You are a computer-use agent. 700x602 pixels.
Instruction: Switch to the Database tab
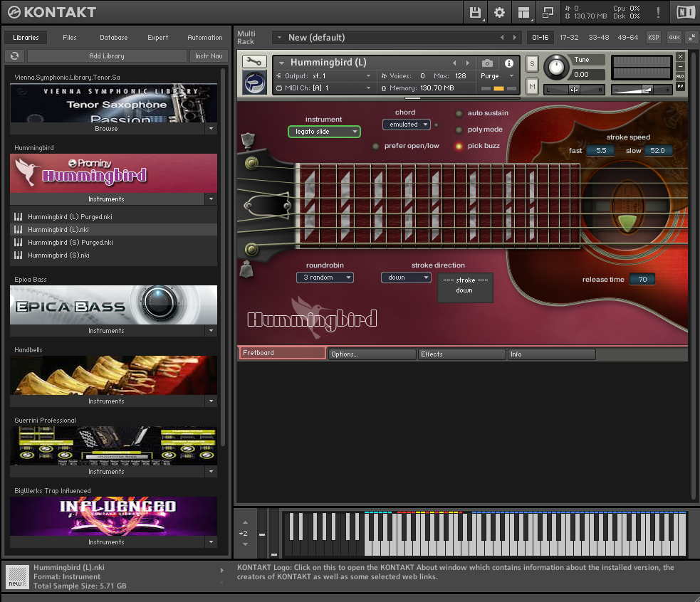pyautogui.click(x=114, y=38)
